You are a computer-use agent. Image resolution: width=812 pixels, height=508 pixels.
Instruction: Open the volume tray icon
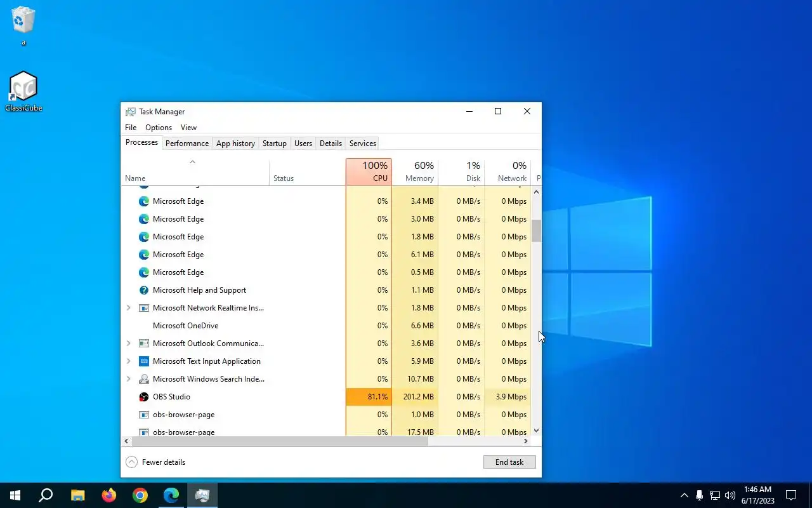click(730, 495)
